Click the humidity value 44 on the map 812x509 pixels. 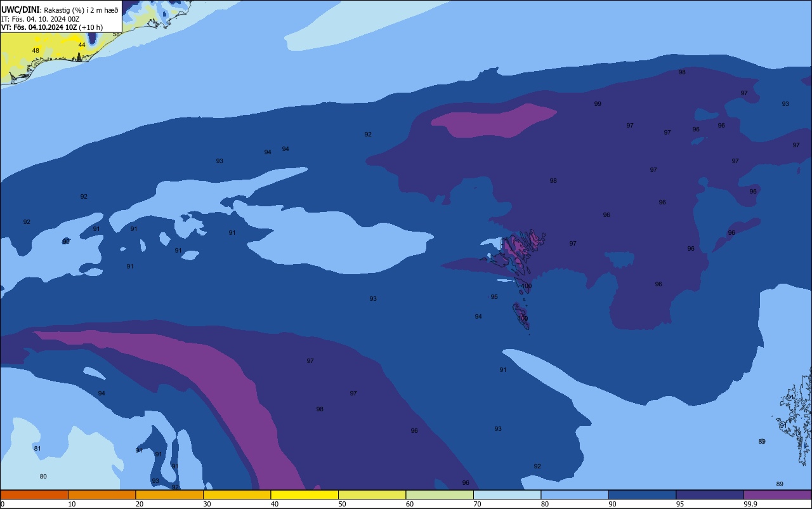(x=82, y=45)
